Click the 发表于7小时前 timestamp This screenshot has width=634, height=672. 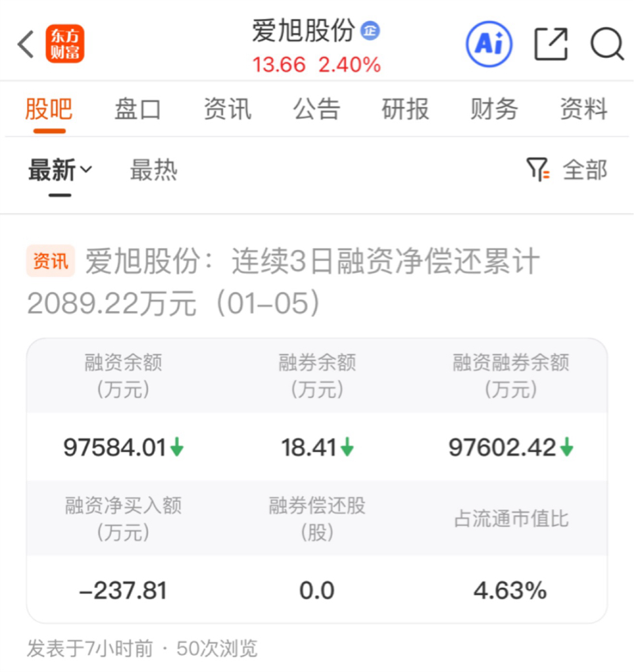[x=90, y=648]
